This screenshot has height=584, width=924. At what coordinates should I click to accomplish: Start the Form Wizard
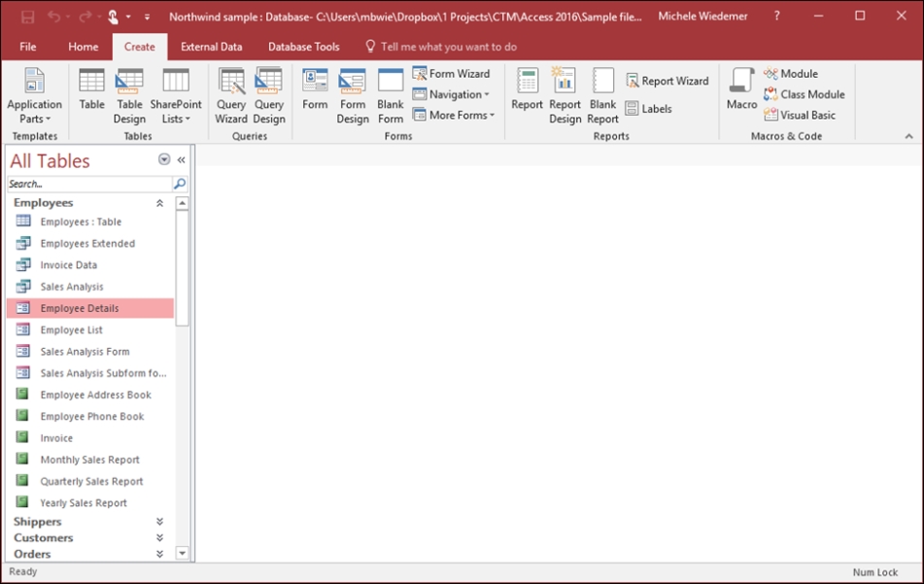(452, 74)
